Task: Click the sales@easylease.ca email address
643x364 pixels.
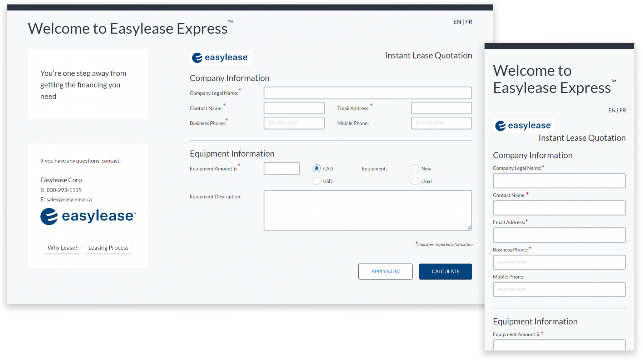Action: point(69,199)
